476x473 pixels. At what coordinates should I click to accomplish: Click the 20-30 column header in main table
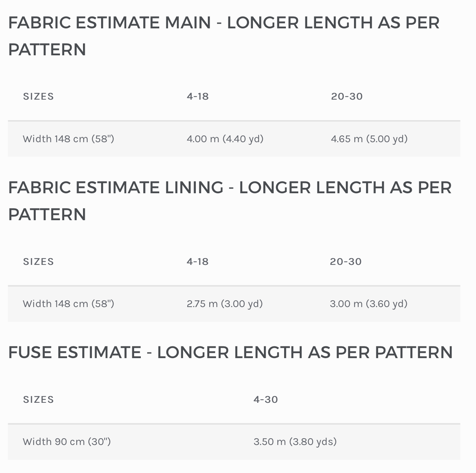pyautogui.click(x=347, y=96)
